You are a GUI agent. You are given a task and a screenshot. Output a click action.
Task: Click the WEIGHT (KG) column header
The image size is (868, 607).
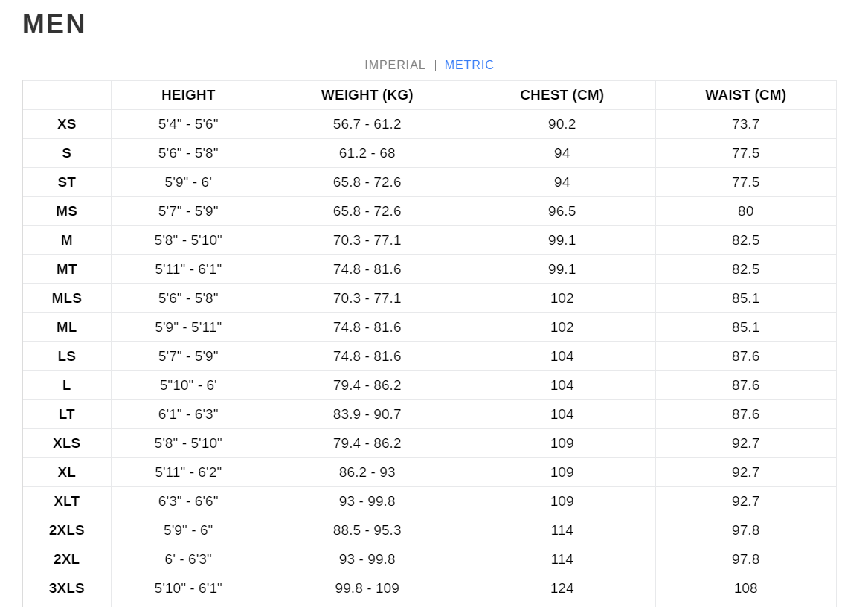[367, 95]
